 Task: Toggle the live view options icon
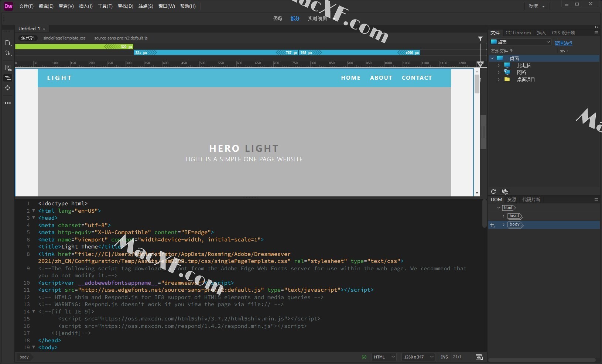8,68
